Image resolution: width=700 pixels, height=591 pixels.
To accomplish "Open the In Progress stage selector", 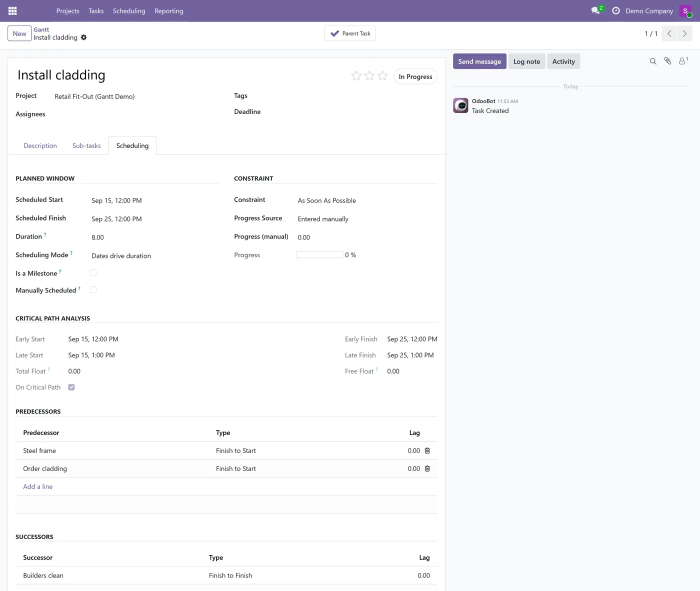I will (415, 76).
